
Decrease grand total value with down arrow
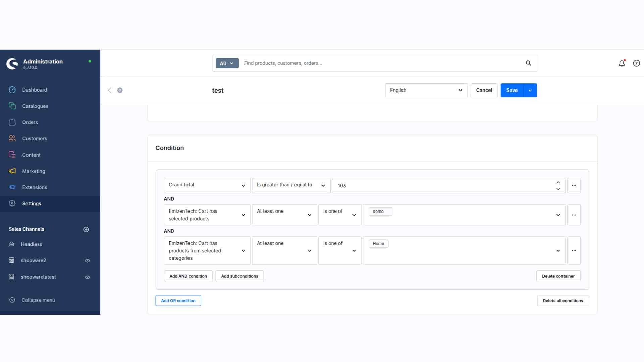coord(558,189)
